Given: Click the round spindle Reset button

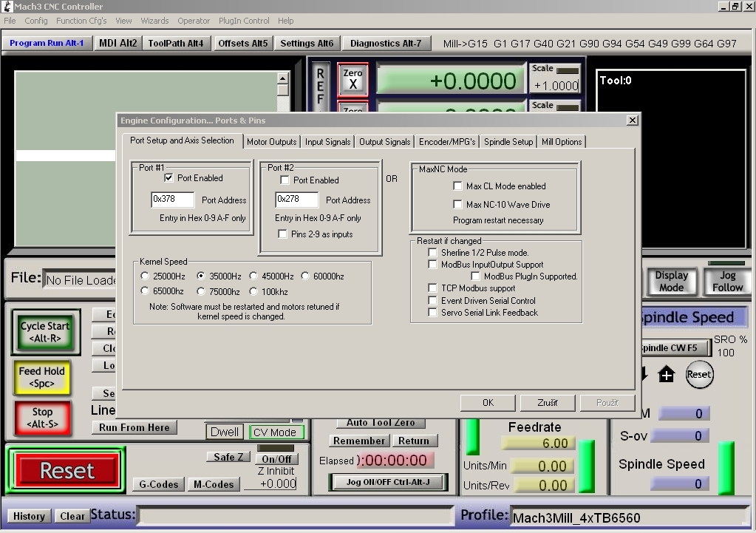Looking at the screenshot, I should (698, 374).
